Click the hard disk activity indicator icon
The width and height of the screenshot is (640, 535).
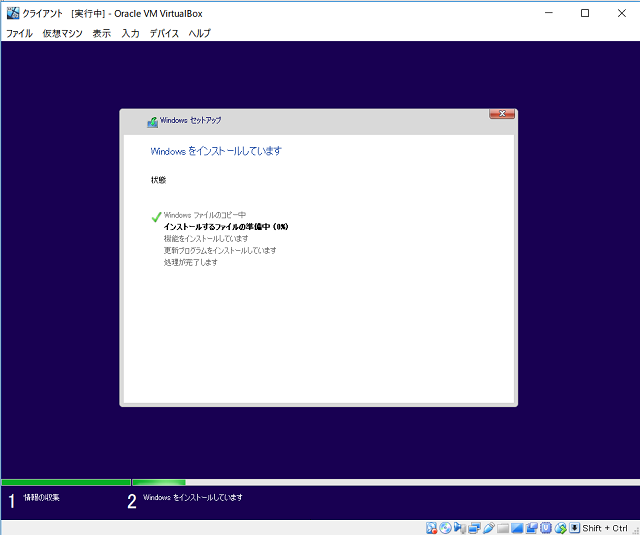pyautogui.click(x=431, y=528)
